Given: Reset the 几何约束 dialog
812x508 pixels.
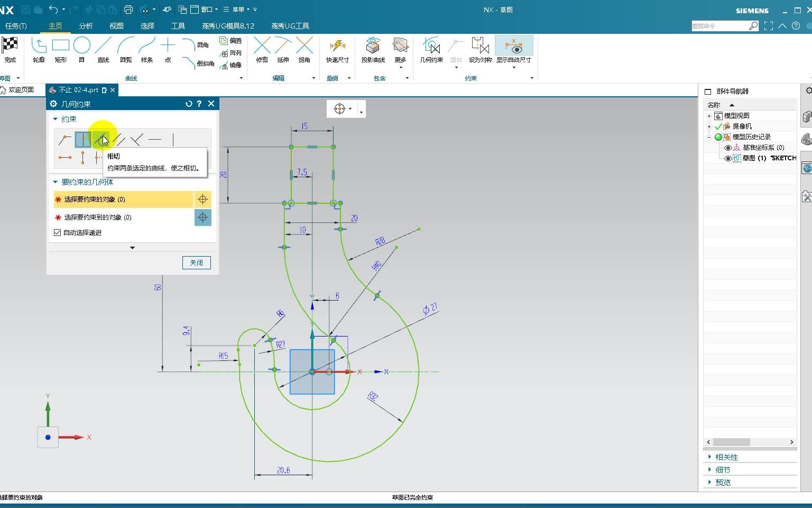Looking at the screenshot, I should 189,104.
